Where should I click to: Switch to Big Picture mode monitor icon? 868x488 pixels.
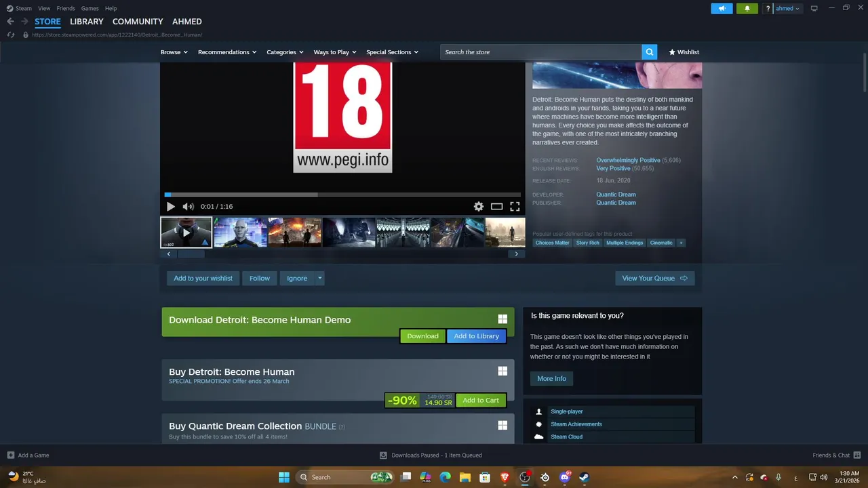(x=814, y=8)
